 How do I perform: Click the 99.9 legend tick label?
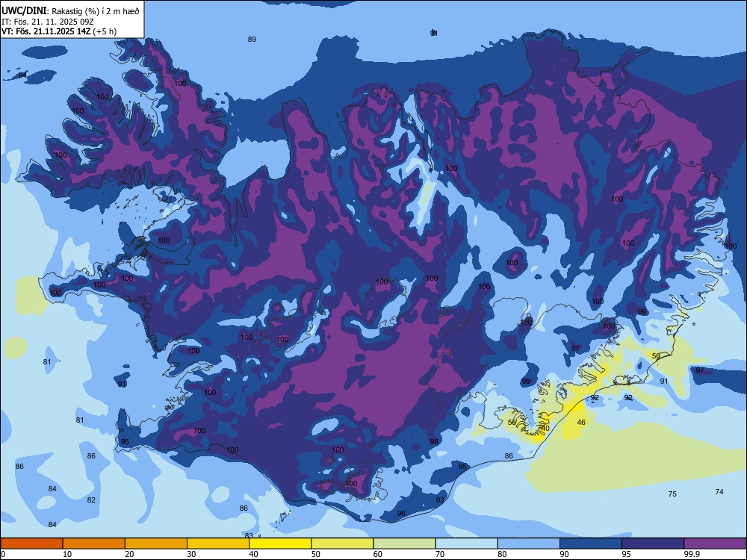point(692,554)
